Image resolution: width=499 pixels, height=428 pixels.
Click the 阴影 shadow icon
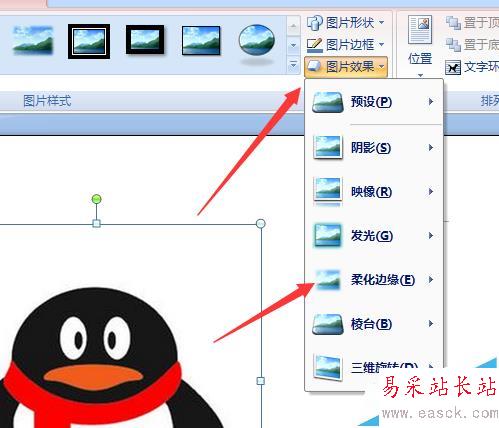coord(328,147)
